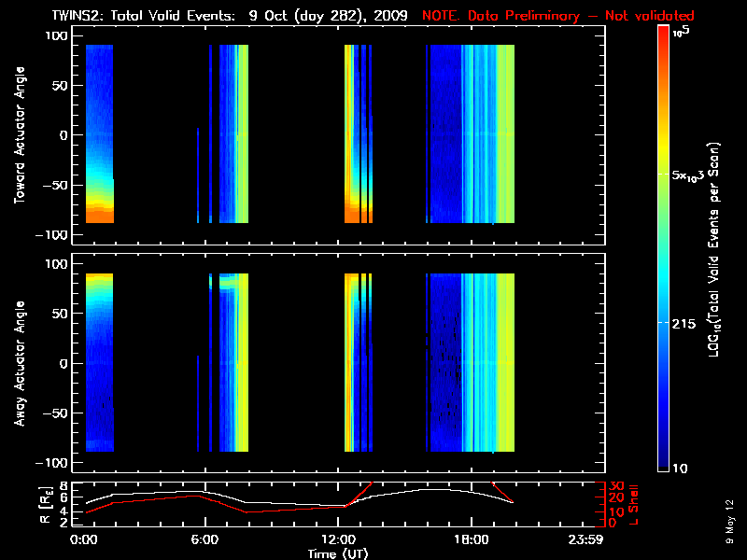Click tick label 0 on Toward Actuator axis

(63, 135)
